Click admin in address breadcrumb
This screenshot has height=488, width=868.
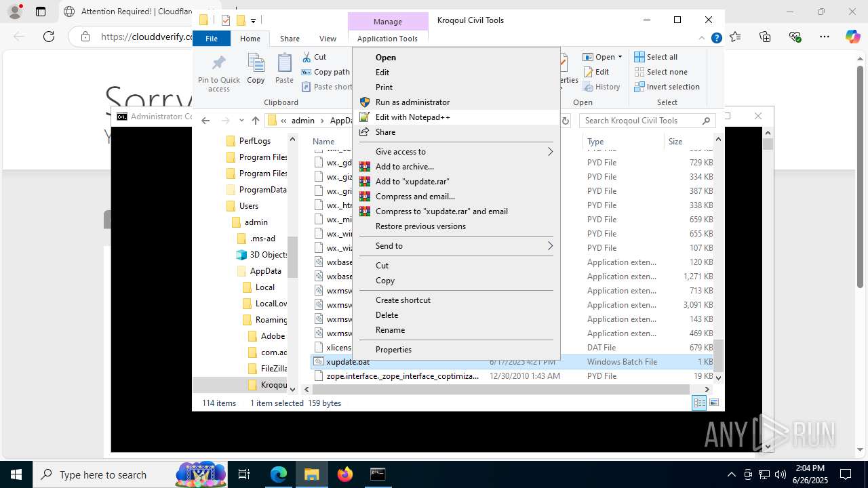point(303,121)
